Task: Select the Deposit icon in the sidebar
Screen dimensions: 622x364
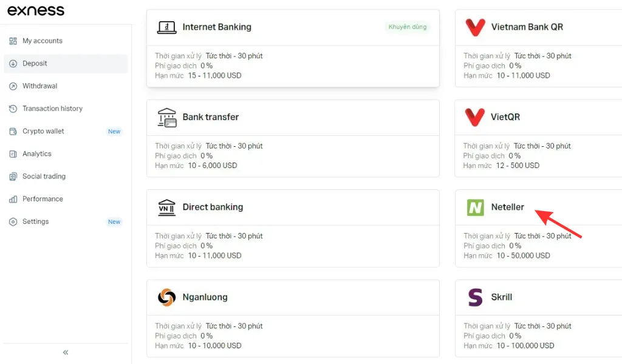Action: pos(13,63)
